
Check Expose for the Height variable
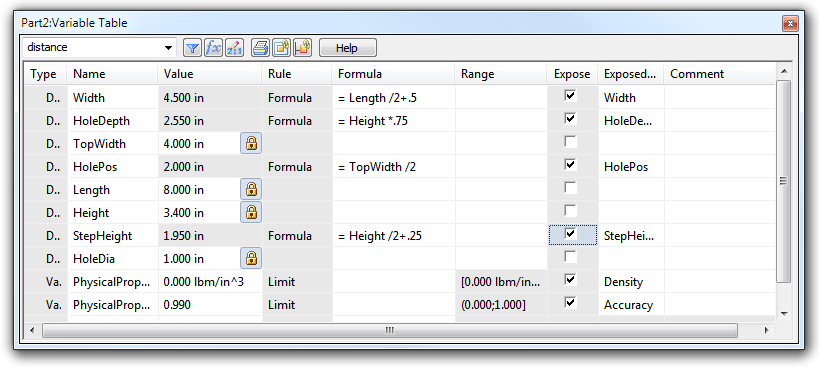point(570,211)
